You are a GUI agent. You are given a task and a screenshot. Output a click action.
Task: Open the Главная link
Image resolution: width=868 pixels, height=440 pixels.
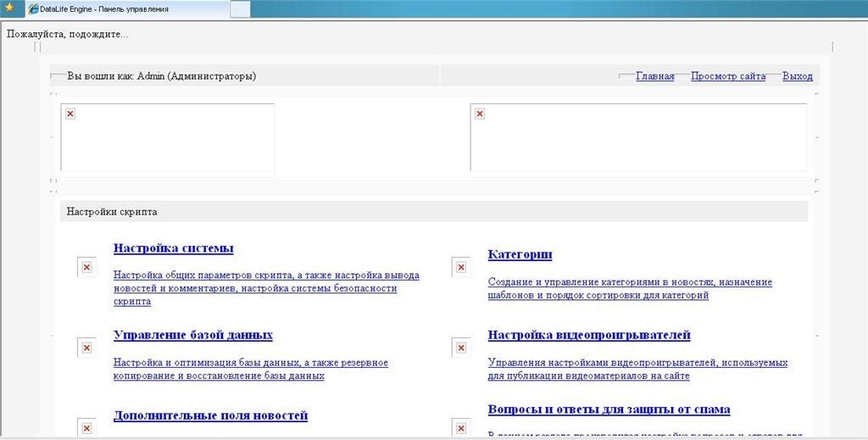[655, 76]
